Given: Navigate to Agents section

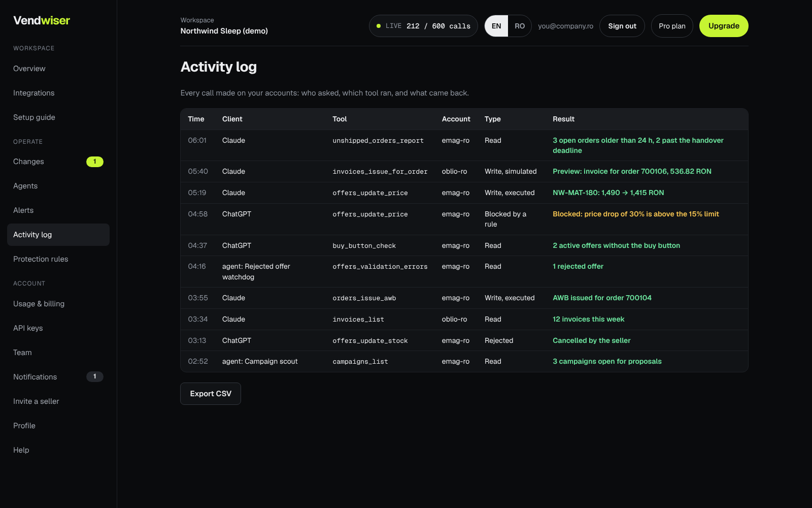Looking at the screenshot, I should coord(58,186).
